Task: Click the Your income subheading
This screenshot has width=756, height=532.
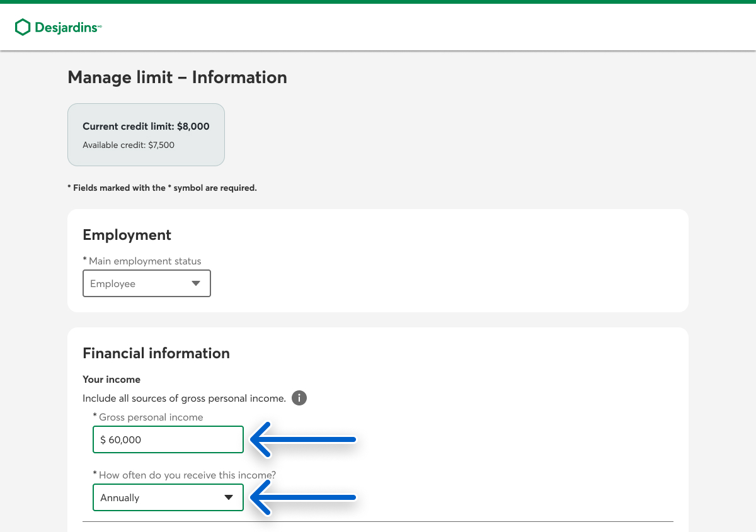Action: click(x=112, y=380)
